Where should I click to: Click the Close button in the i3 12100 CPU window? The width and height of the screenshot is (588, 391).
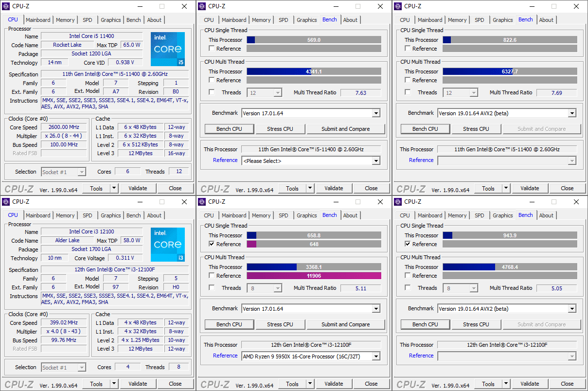coord(175,384)
